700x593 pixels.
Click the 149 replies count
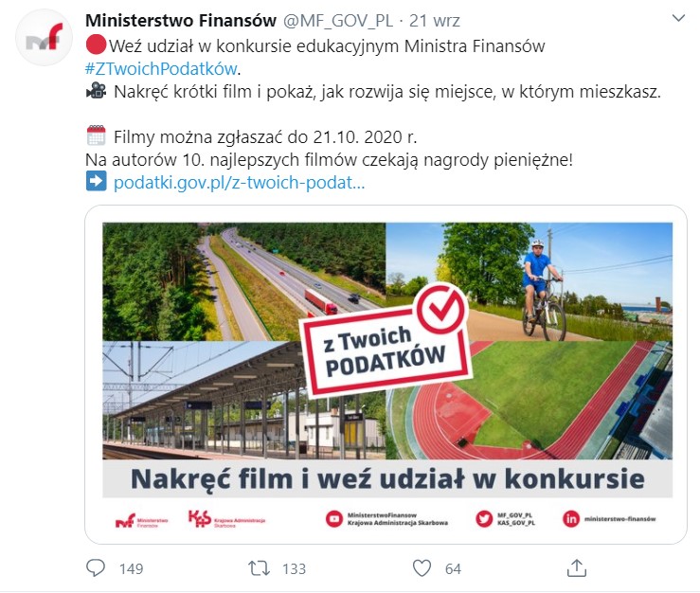(132, 568)
